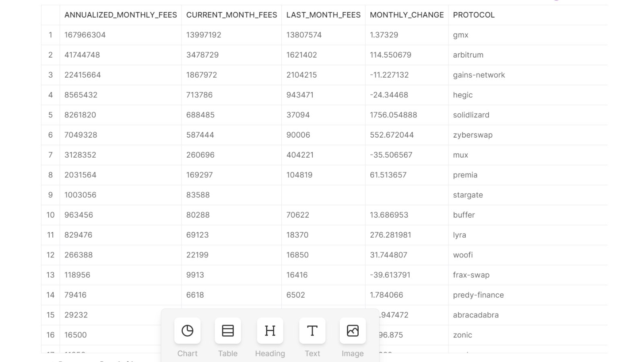The height and width of the screenshot is (362, 644).
Task: Click the PROTOCOL column header
Action: pos(474,15)
